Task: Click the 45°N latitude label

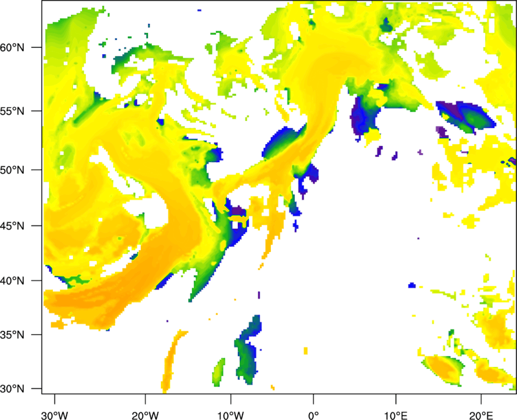Action: tap(12, 226)
